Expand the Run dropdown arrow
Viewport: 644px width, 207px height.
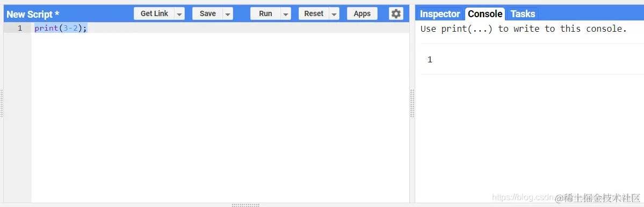point(286,13)
